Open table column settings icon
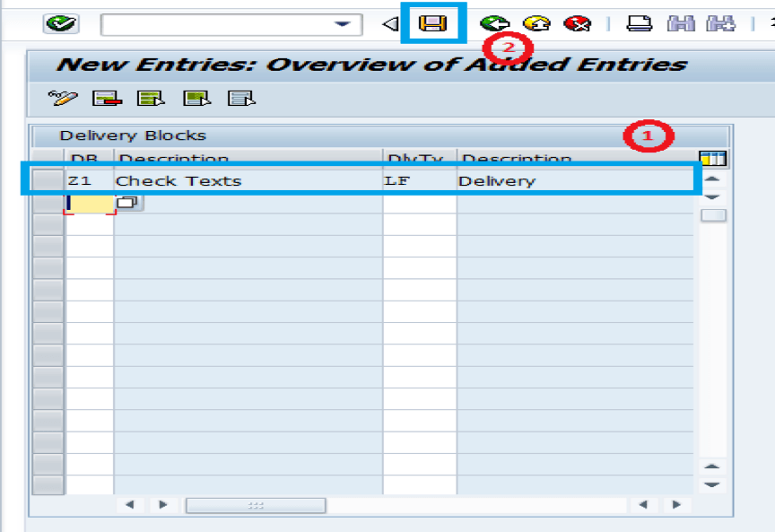The height and width of the screenshot is (532, 775). coord(712,159)
